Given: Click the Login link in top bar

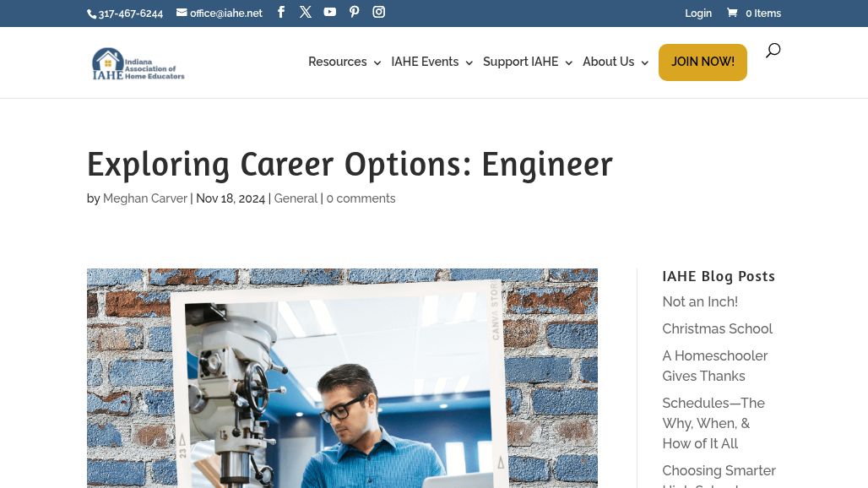Looking at the screenshot, I should coord(698,14).
